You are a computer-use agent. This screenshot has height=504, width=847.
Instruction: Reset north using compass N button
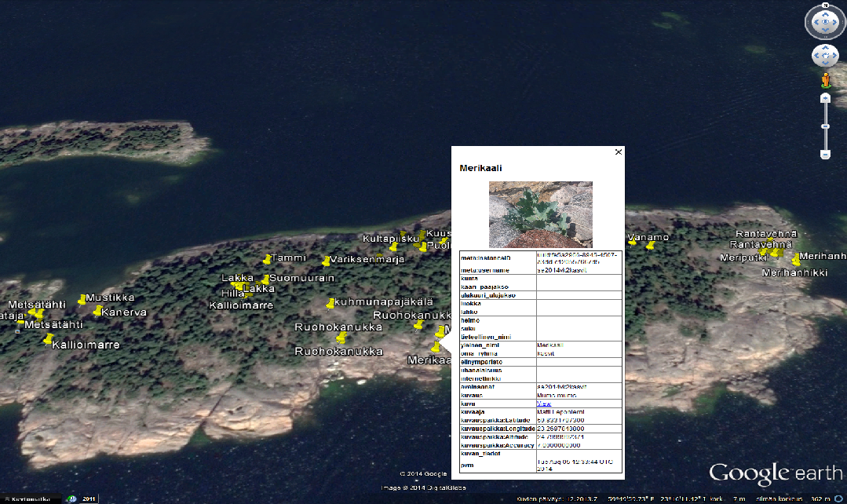click(825, 5)
